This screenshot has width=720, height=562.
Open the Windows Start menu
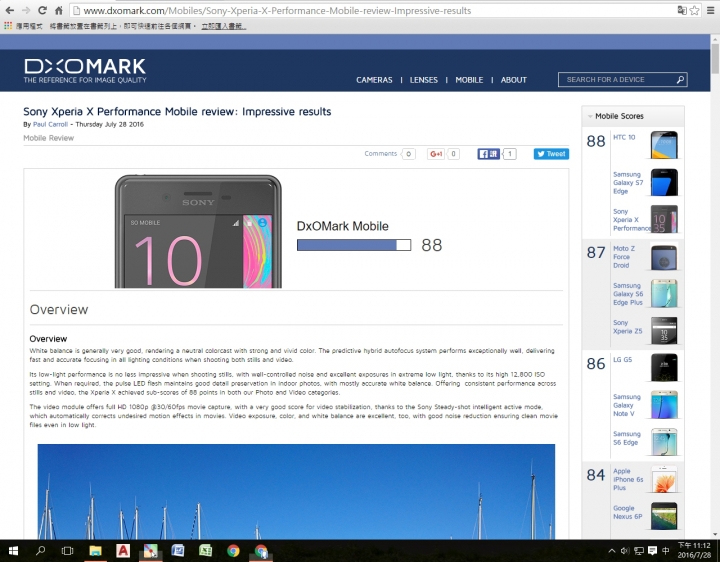(13, 551)
